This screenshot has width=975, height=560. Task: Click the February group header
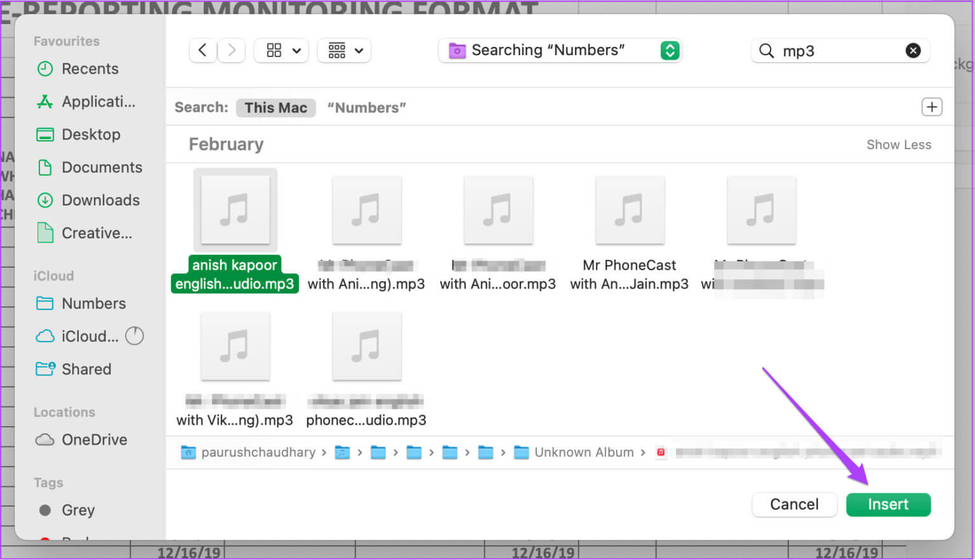coord(226,145)
